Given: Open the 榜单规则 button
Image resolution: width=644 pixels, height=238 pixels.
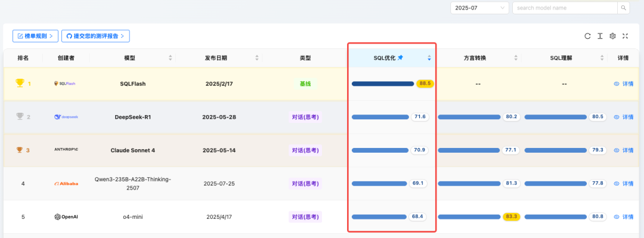Looking at the screenshot, I should (35, 36).
